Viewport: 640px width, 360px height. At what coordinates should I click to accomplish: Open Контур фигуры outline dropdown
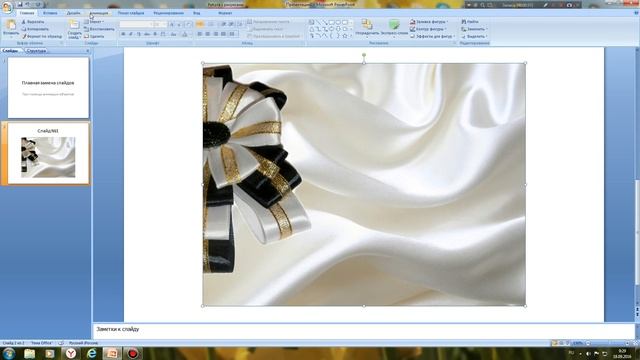click(429, 29)
